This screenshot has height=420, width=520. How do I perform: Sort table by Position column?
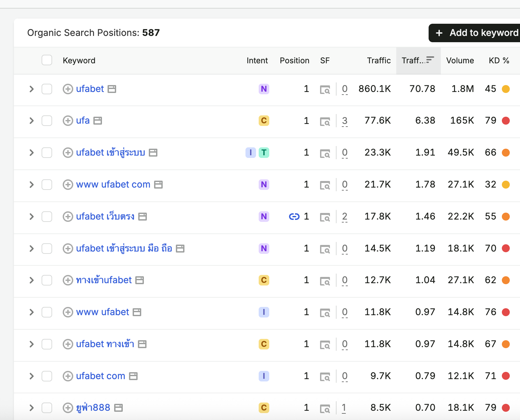[x=295, y=61]
